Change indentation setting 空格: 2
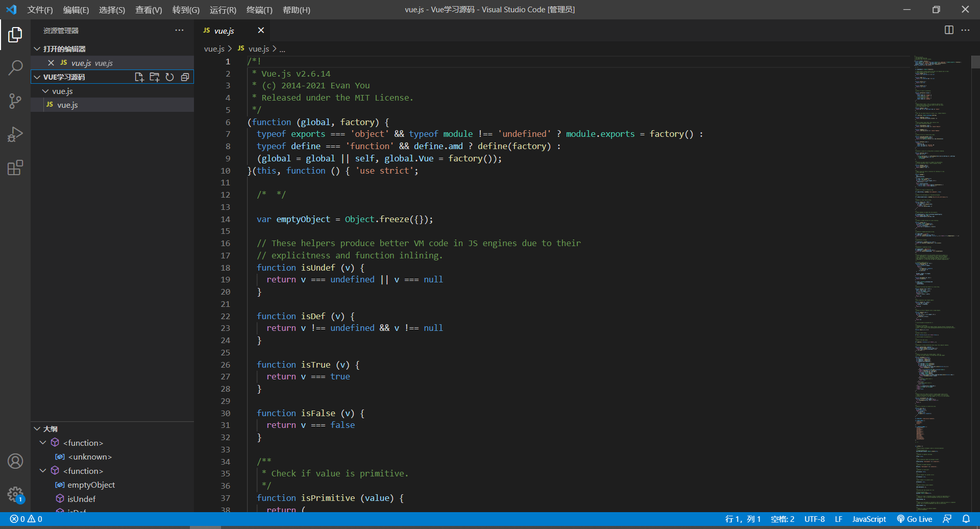The height and width of the screenshot is (529, 980). tap(782, 519)
